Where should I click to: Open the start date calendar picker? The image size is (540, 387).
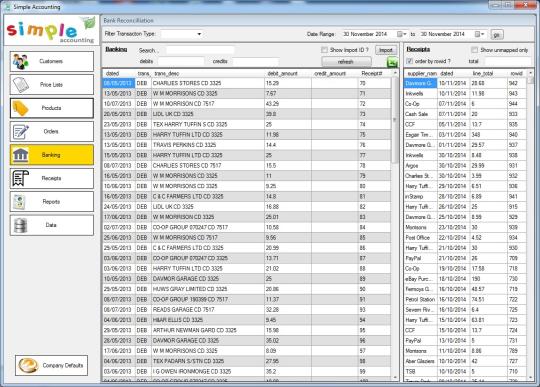coord(402,34)
